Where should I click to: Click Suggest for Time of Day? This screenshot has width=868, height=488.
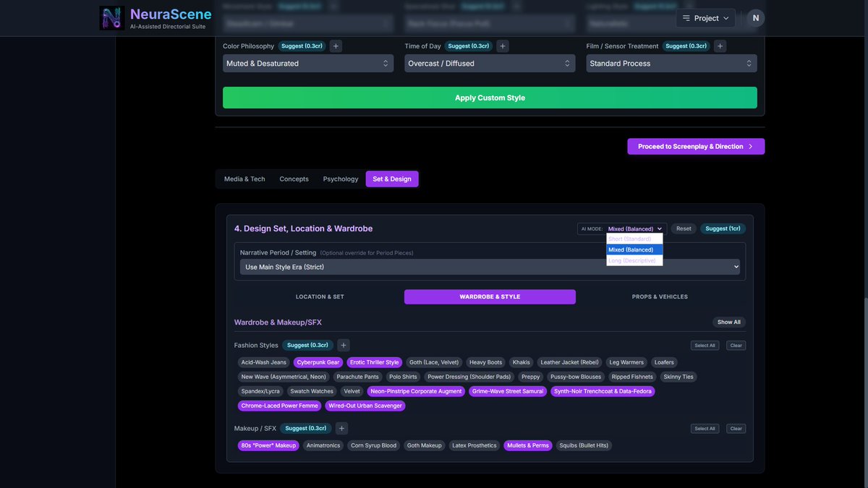coord(469,46)
